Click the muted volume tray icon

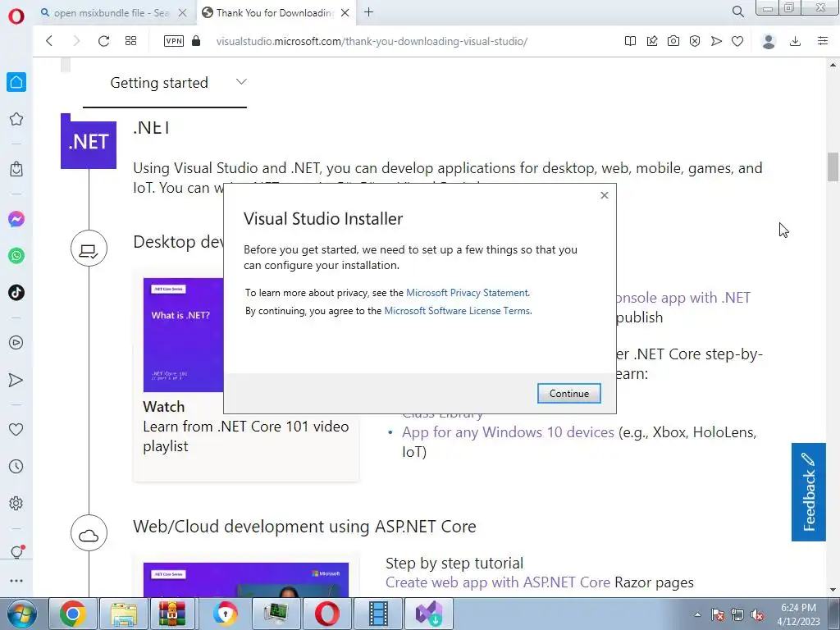click(x=757, y=615)
